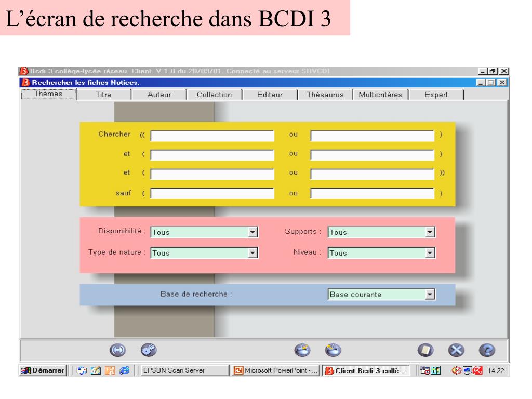Open Niveau dropdown

tap(430, 253)
